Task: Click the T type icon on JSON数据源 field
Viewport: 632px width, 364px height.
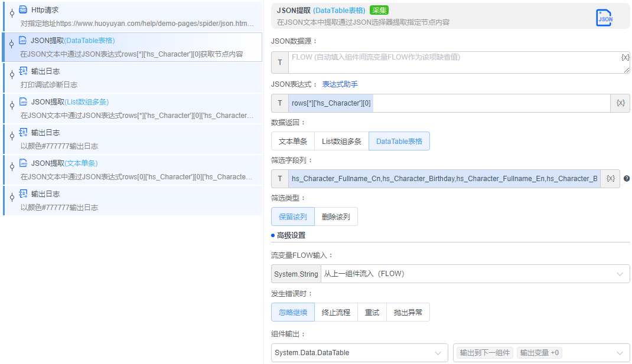Action: coord(279,62)
